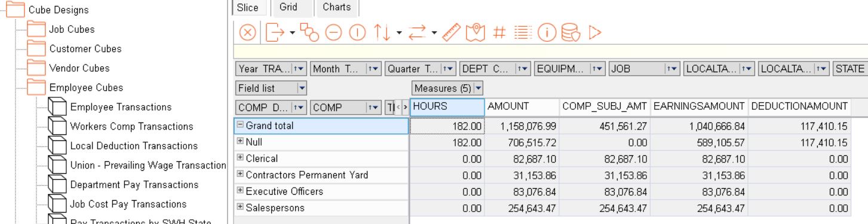Click the Grand total AMOUNT cell 1,158,076.99
This screenshot has height=224, width=868.
point(522,126)
